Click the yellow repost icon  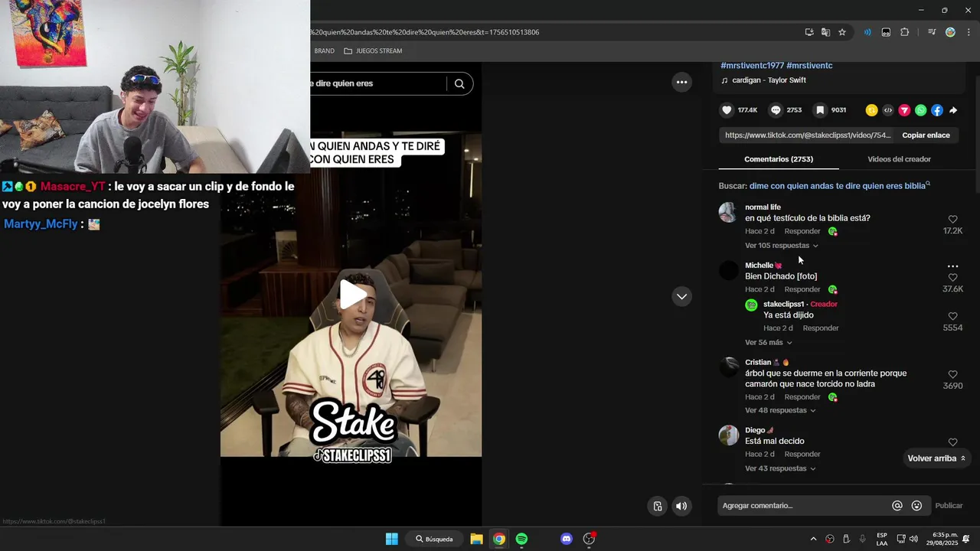pyautogui.click(x=871, y=110)
